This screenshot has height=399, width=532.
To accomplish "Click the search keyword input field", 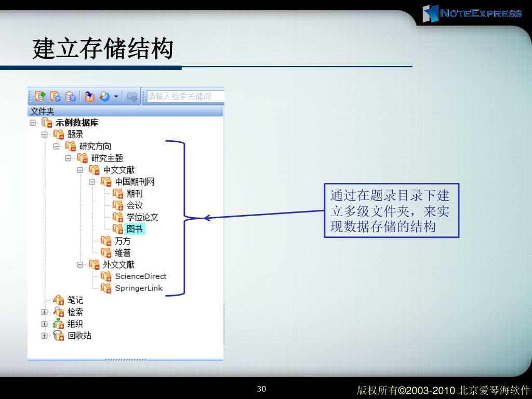I will coord(185,96).
